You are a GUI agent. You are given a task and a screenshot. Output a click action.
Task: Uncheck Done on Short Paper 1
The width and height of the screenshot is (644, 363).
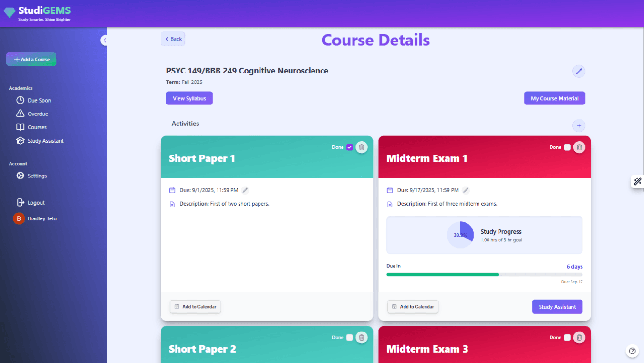350,147
